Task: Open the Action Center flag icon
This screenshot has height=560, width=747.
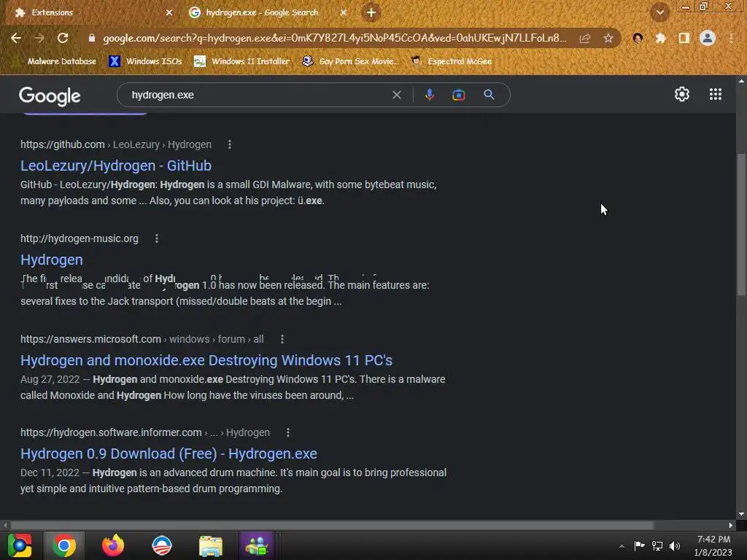Action: [639, 545]
